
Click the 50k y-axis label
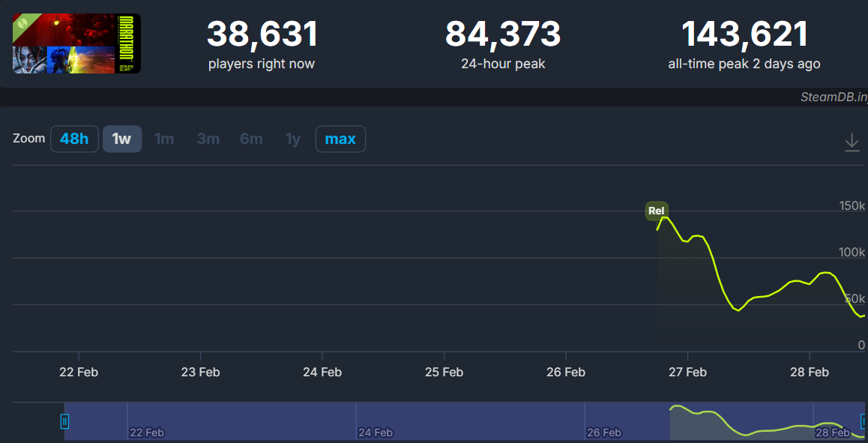tap(855, 298)
